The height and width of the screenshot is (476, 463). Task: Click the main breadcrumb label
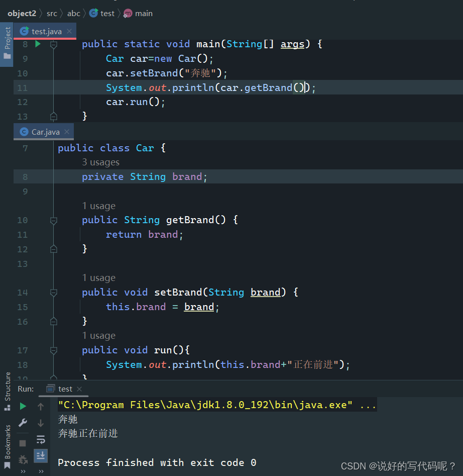tap(144, 14)
